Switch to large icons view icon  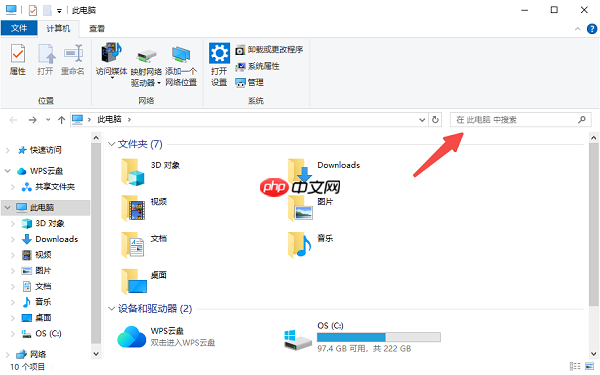pyautogui.click(x=589, y=366)
